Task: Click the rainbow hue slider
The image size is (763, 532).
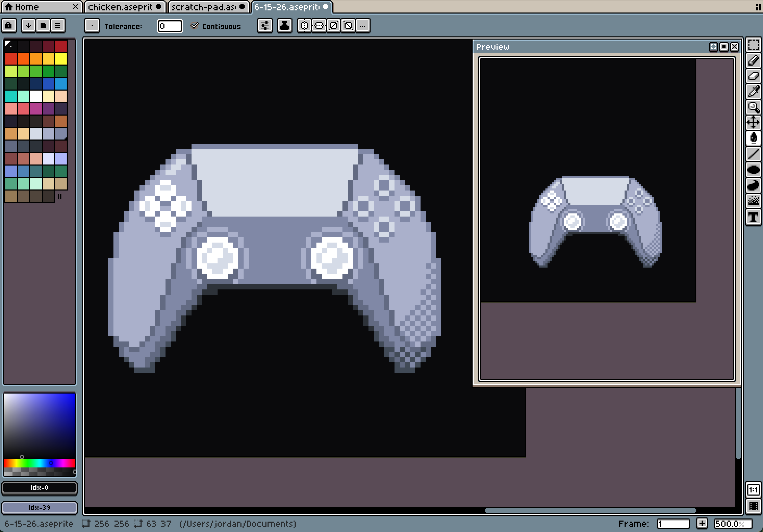Action: click(40, 463)
